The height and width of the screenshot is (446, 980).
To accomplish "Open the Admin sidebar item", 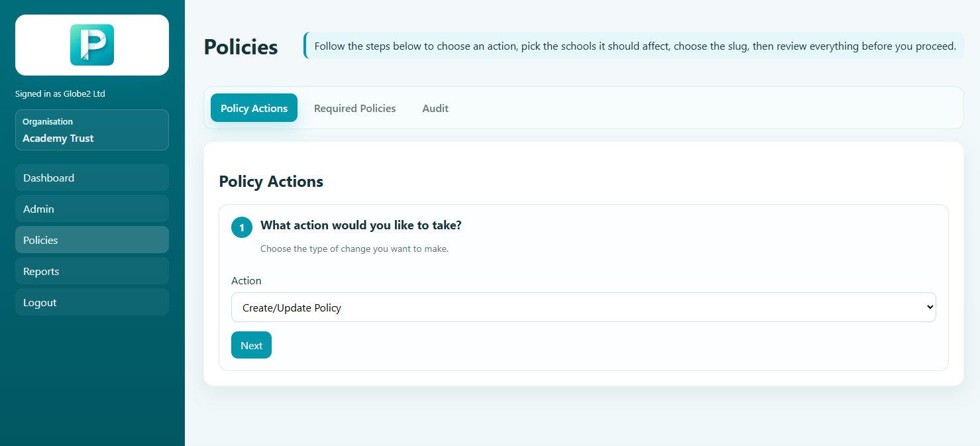I will tap(92, 209).
